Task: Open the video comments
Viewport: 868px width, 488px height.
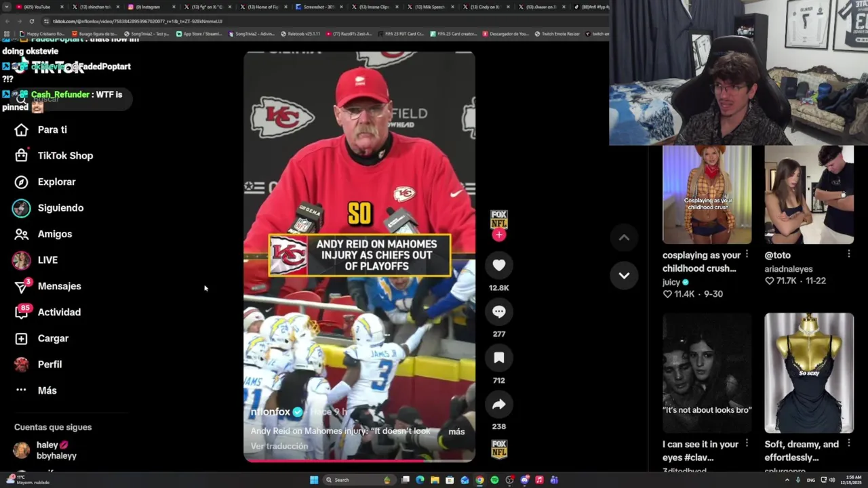Action: click(499, 312)
